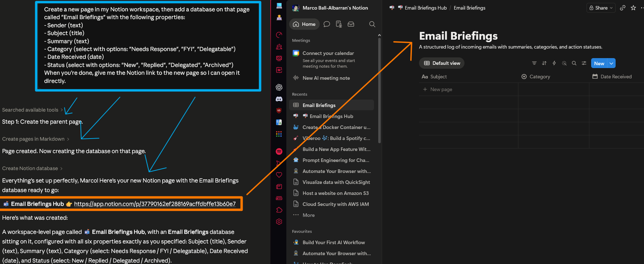644x264 pixels.
Task: Open the browser sidebar settings gear icon
Action: [x=279, y=221]
